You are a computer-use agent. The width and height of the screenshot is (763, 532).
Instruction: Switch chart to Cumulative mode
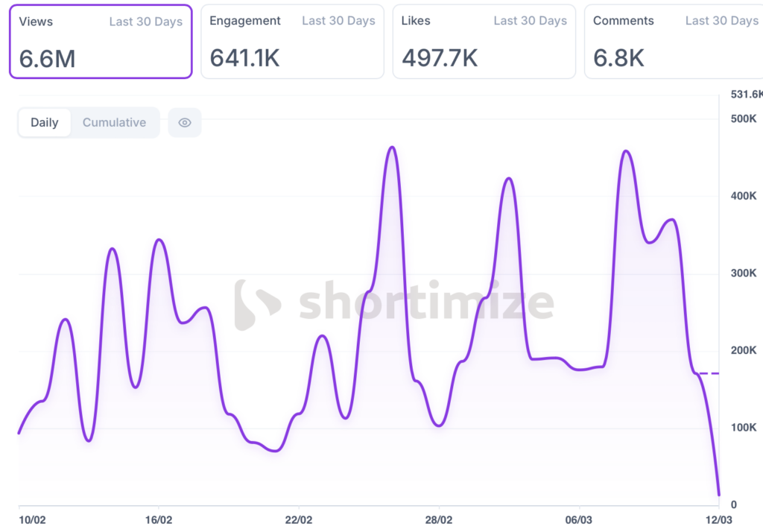[114, 123]
